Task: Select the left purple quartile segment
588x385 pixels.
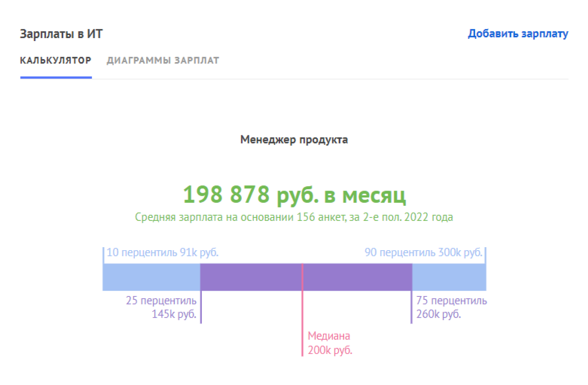Action: coord(251,277)
